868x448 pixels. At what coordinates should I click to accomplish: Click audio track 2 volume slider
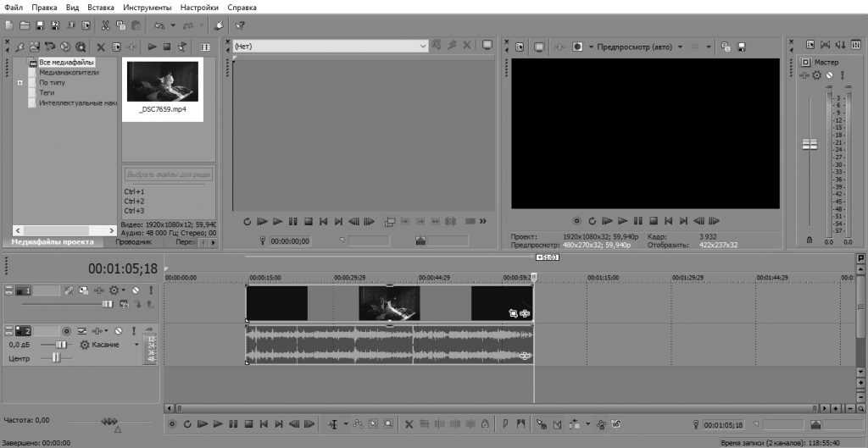tap(61, 345)
